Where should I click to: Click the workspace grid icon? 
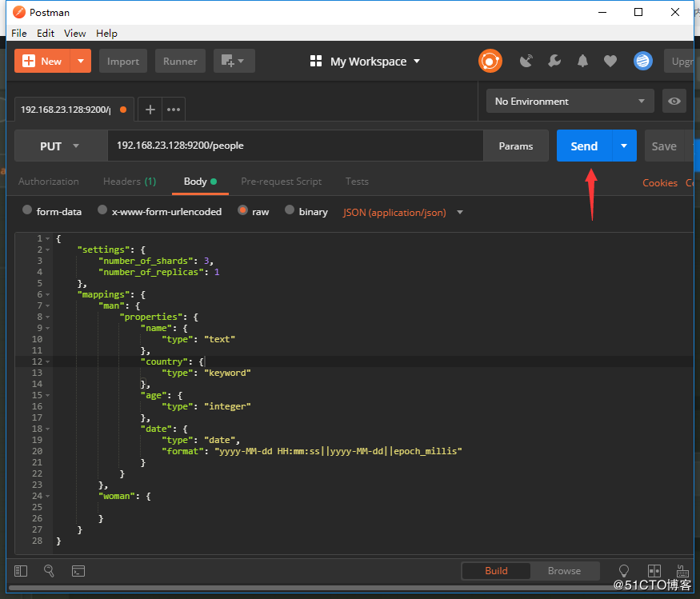[316, 61]
